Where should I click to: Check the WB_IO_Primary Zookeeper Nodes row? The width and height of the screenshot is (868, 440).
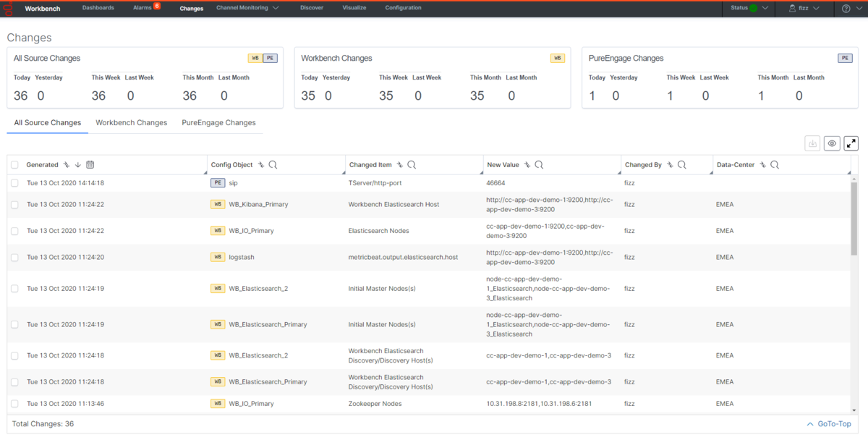pyautogui.click(x=15, y=404)
